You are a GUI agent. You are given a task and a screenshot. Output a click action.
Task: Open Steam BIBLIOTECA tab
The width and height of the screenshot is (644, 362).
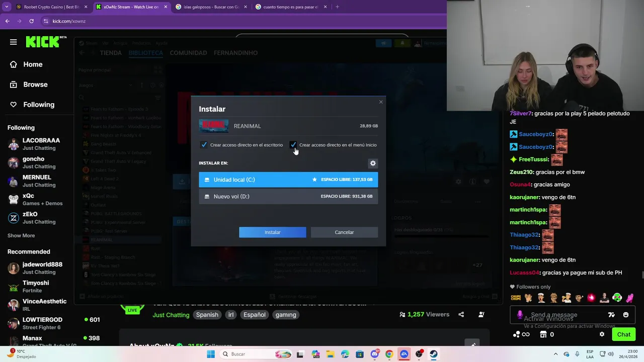[x=145, y=53]
